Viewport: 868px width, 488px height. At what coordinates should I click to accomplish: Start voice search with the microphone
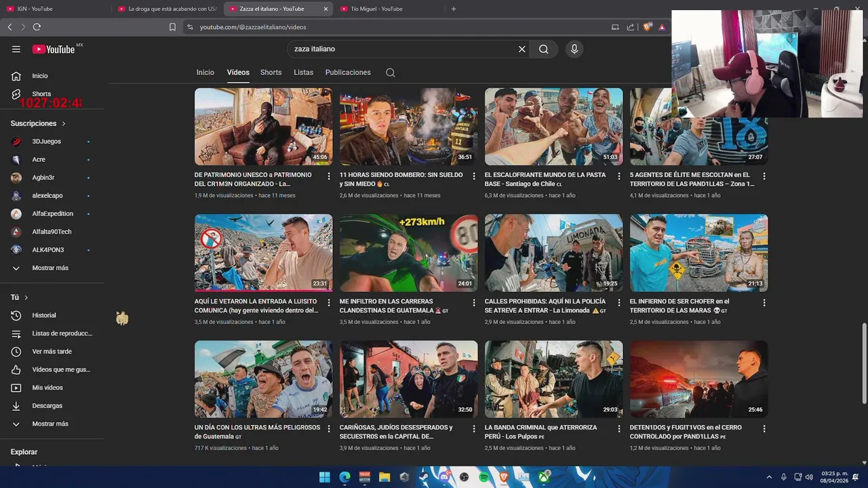[x=574, y=49]
